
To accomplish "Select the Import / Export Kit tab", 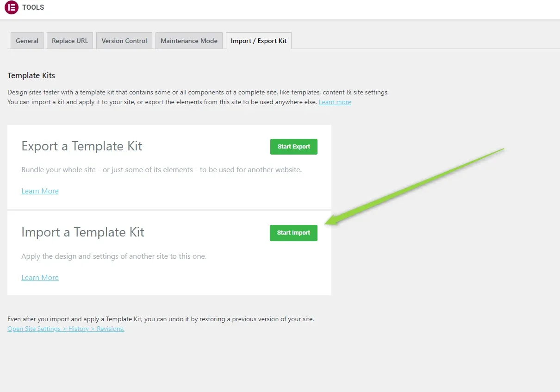I will point(259,41).
